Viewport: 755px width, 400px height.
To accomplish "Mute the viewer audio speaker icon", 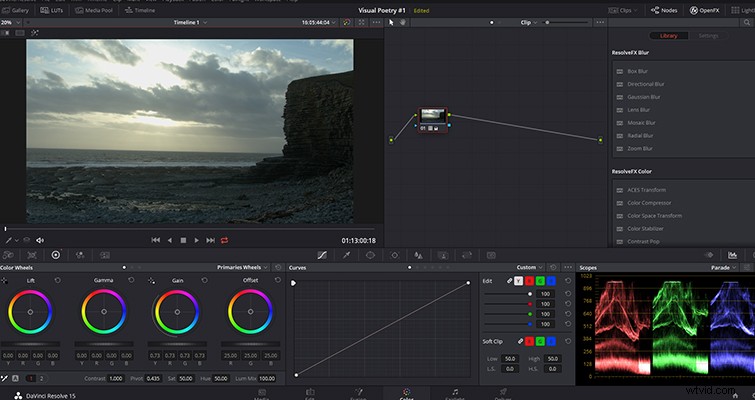I will 40,240.
